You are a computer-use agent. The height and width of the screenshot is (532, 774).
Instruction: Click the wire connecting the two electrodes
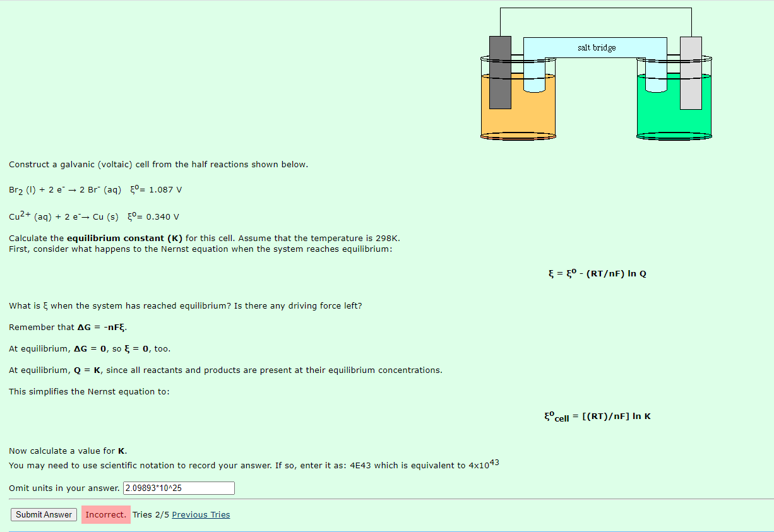pyautogui.click(x=596, y=9)
